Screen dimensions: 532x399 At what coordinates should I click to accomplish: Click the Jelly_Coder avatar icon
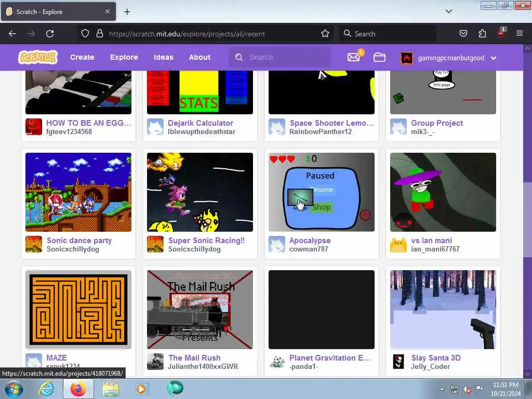point(398,362)
